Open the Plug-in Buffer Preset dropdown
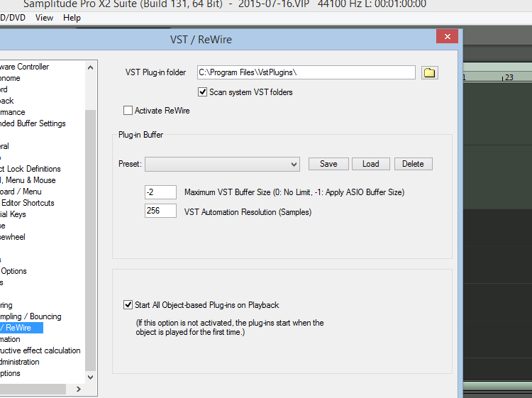The image size is (532, 398). pyautogui.click(x=222, y=164)
